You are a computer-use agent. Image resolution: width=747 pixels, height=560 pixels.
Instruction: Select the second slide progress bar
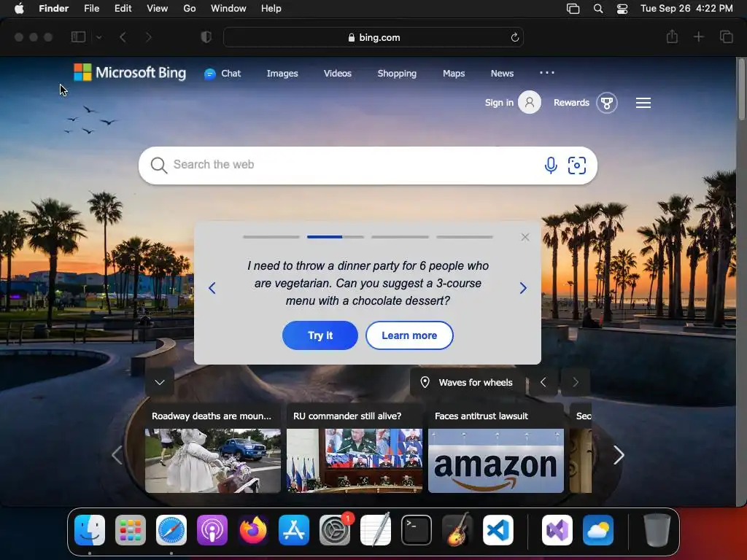[336, 237]
